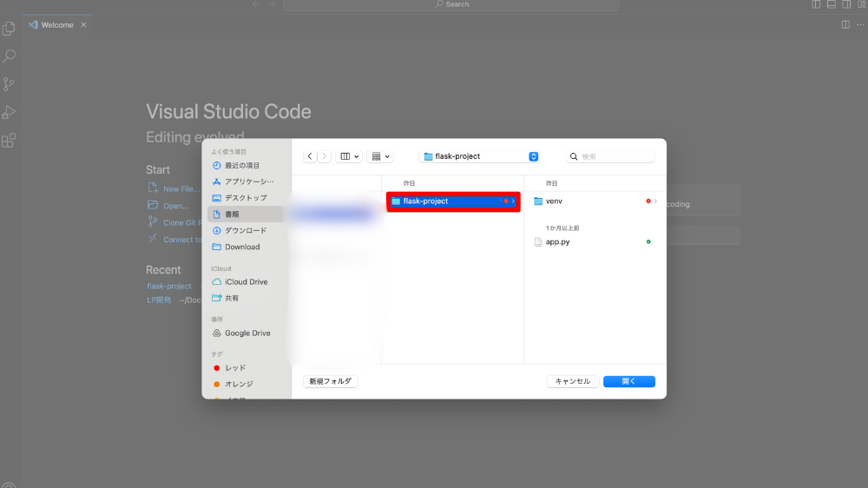Select the app.py file
The height and width of the screenshot is (488, 868).
pos(595,242)
